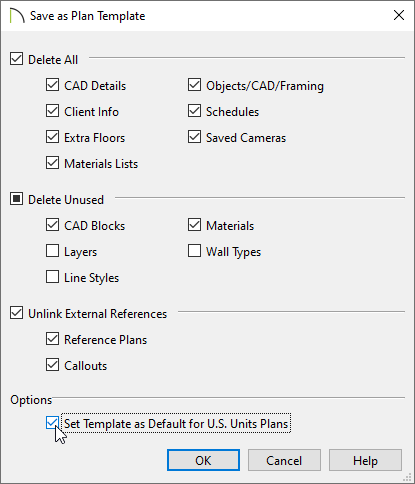Uncheck Set Template as Default option
This screenshot has width=415, height=484.
pos(52,423)
